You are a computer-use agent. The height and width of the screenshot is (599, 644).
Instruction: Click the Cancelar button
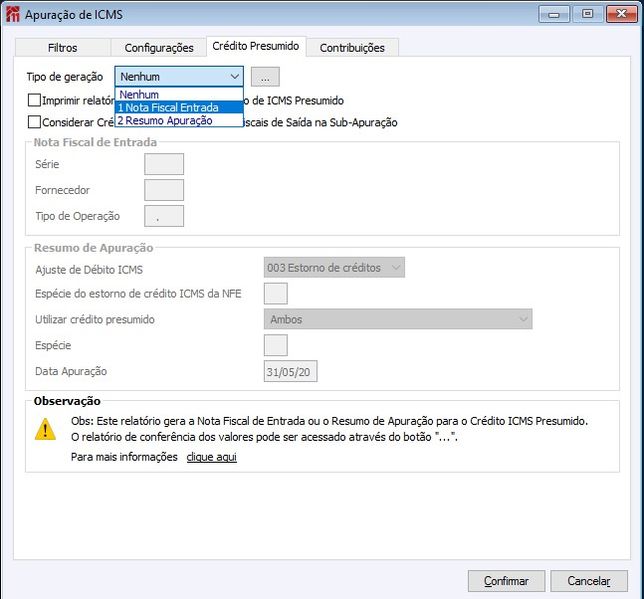click(589, 581)
